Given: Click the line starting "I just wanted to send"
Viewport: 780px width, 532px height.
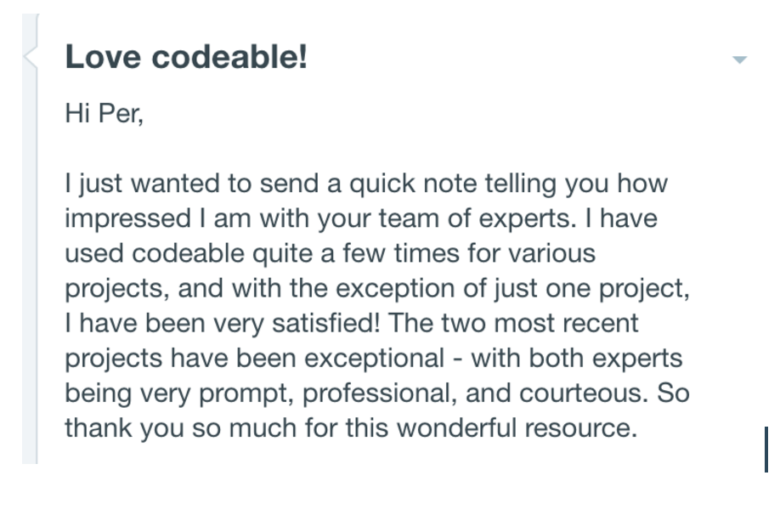Looking at the screenshot, I should pos(366,184).
